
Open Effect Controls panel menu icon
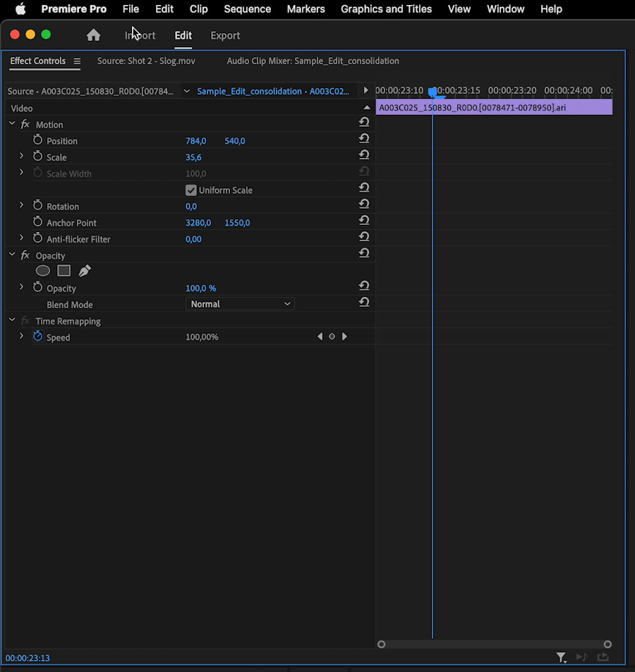(77, 61)
